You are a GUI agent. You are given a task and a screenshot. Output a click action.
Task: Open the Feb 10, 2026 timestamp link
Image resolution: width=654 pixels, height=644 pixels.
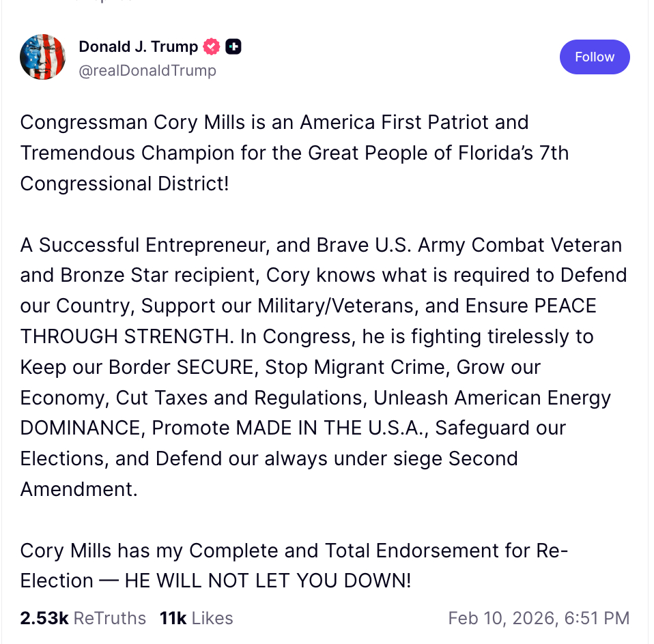[x=539, y=618]
